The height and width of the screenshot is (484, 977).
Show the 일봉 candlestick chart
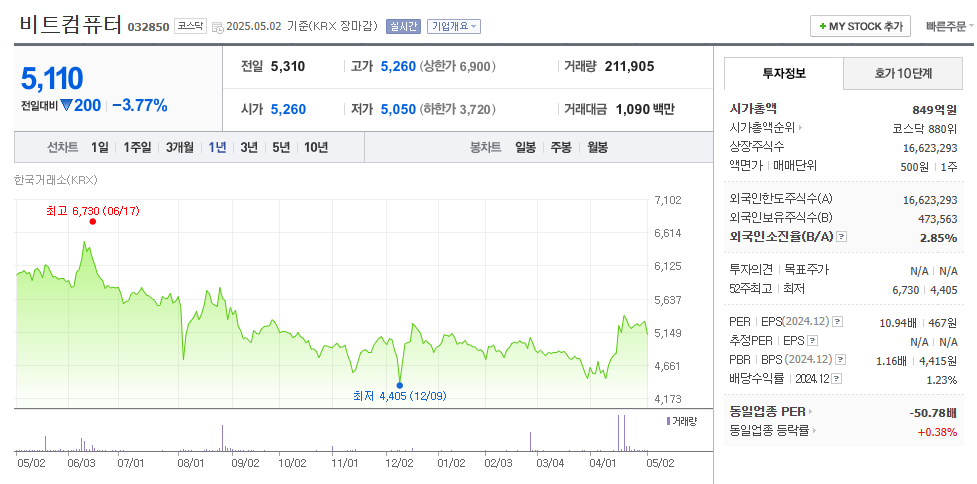(525, 148)
